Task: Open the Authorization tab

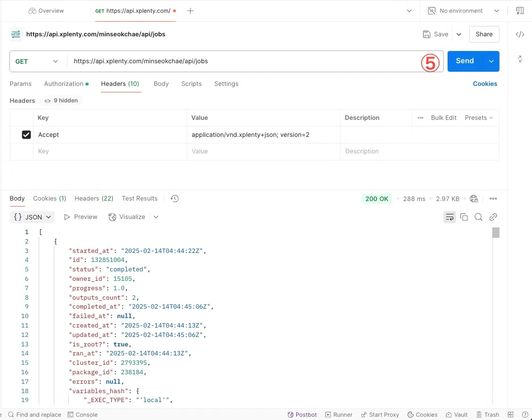Action: 66,84
